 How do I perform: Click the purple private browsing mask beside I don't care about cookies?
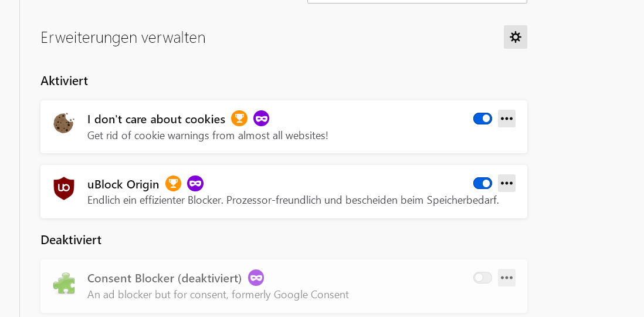click(x=261, y=119)
